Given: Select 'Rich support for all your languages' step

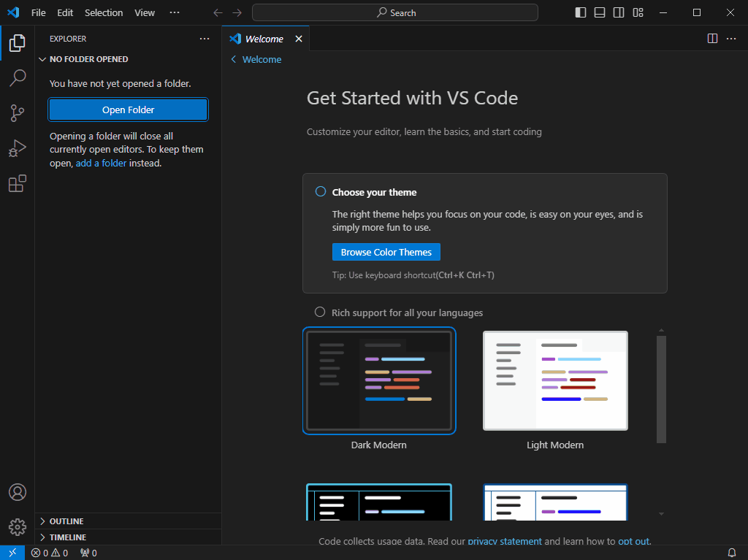Looking at the screenshot, I should [x=399, y=312].
